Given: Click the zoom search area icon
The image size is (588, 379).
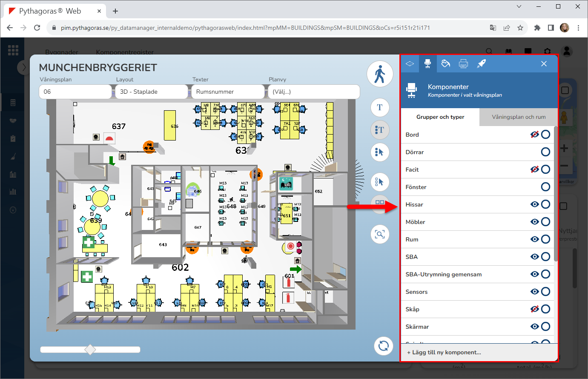Looking at the screenshot, I should tap(379, 234).
